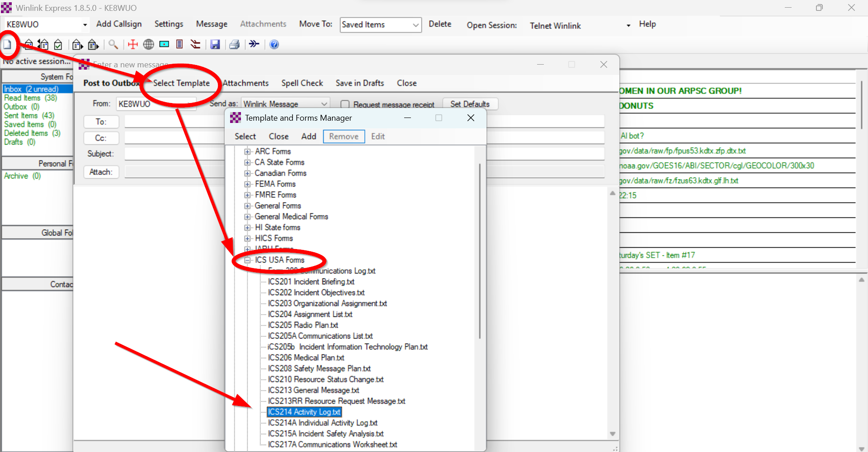
Task: Open the Message menu
Action: [x=212, y=24]
